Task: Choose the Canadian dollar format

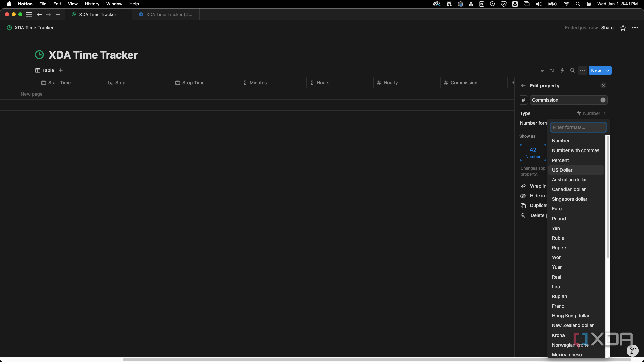Action: 576,189
